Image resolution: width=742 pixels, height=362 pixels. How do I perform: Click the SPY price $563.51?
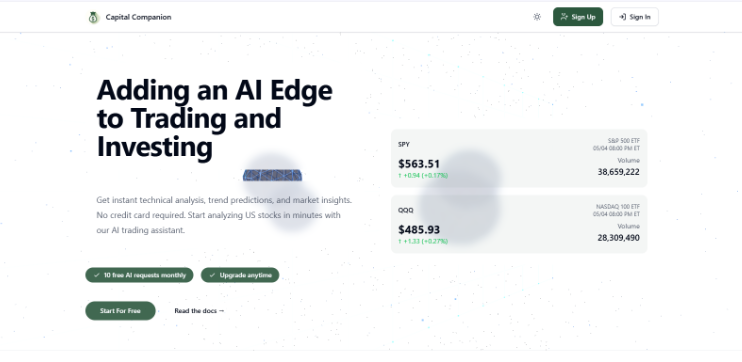click(x=419, y=164)
